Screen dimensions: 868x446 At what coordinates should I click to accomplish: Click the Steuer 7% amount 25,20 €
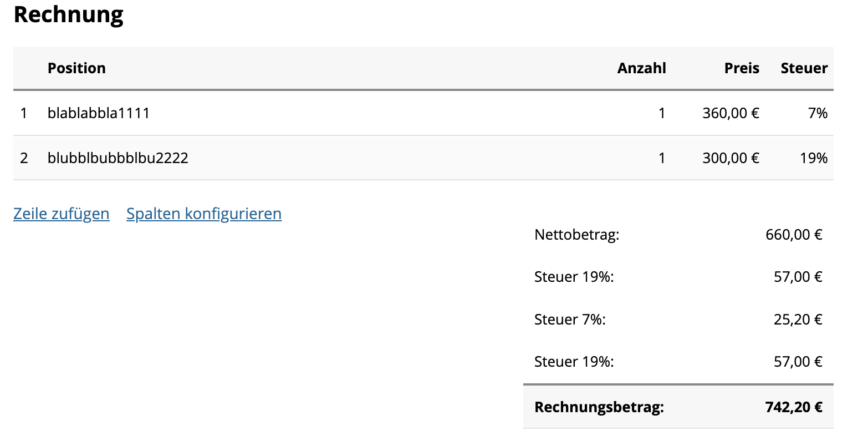tap(798, 320)
